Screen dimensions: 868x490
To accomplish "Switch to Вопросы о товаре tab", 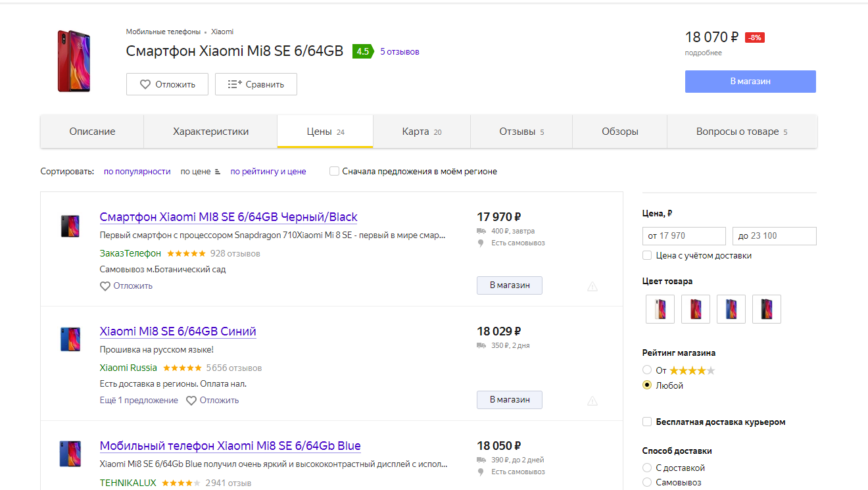I will pyautogui.click(x=742, y=132).
